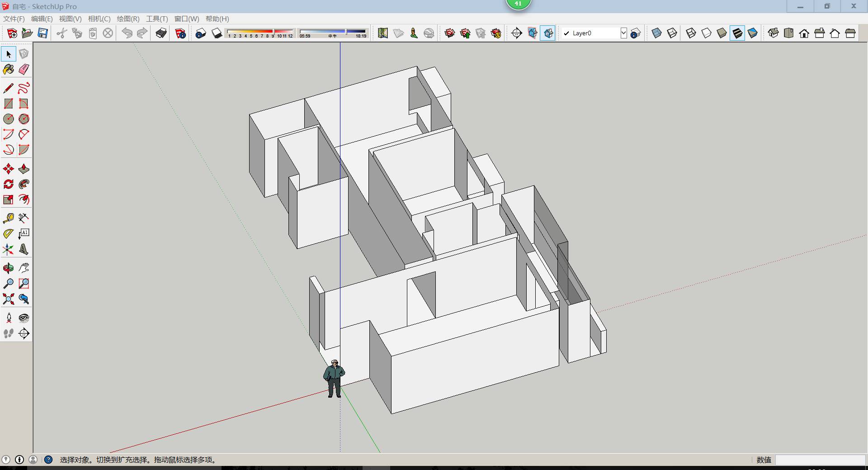
Task: Activate the Orbit camera tool
Action: coord(9,268)
